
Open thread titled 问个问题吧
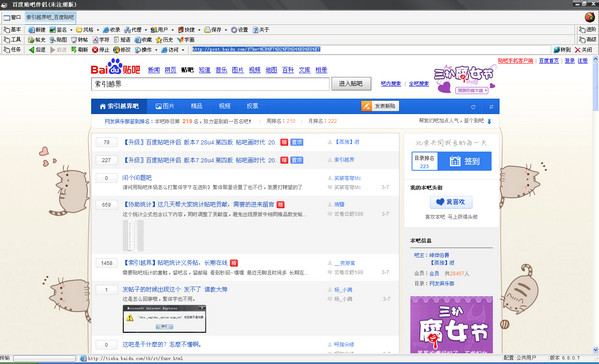(x=137, y=178)
